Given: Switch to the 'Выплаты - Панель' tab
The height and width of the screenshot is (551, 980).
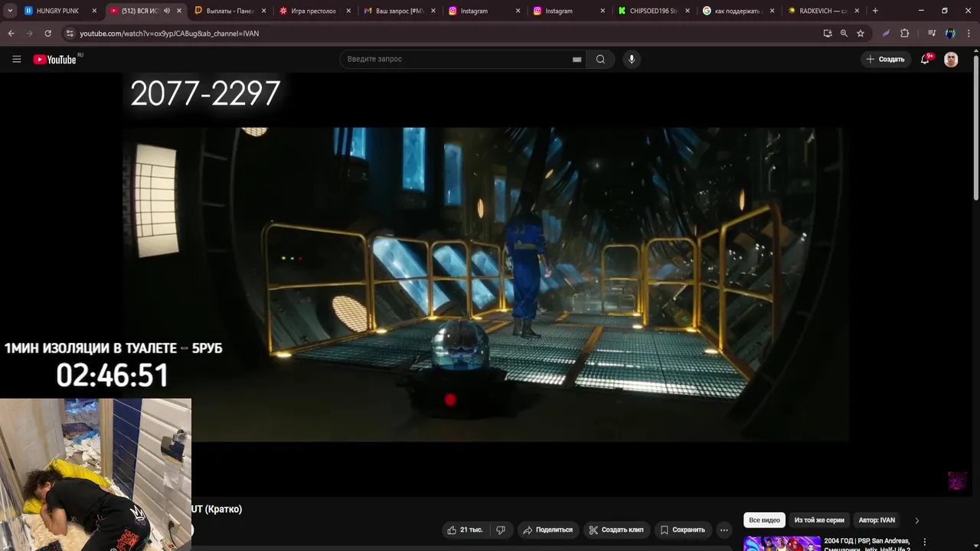Looking at the screenshot, I should pos(229,11).
